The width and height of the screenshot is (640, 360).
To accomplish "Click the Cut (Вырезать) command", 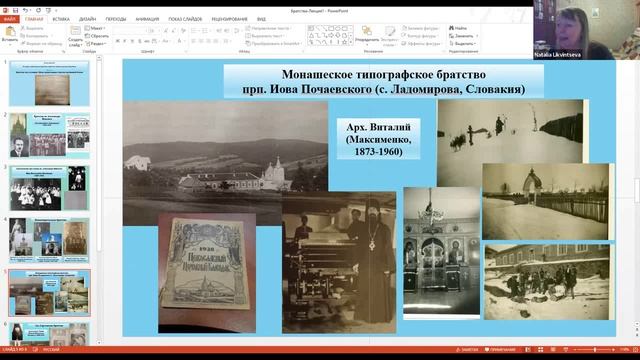I will pos(32,28).
